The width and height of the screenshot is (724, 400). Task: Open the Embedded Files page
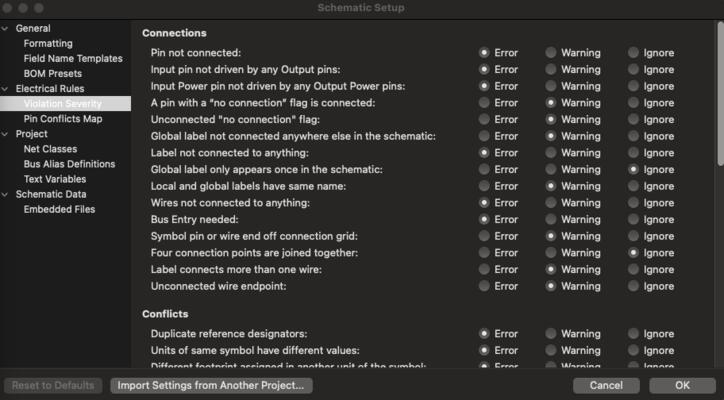[59, 209]
